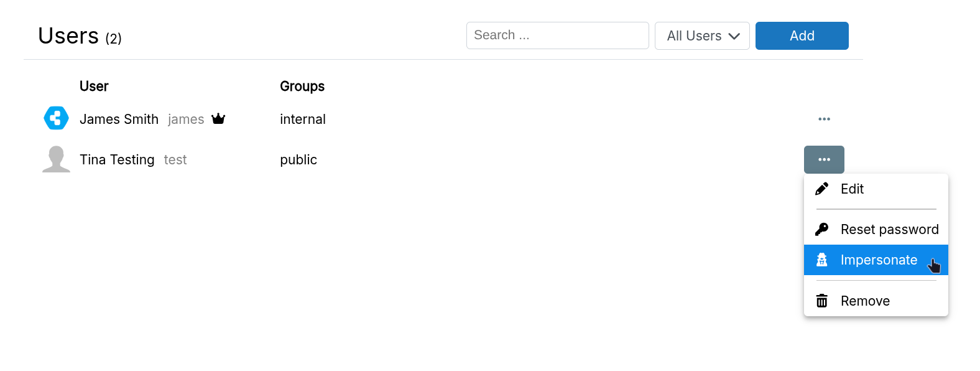Collapse Tina Testing's three-dot actions menu
The width and height of the screenshot is (980, 371).
[x=824, y=159]
